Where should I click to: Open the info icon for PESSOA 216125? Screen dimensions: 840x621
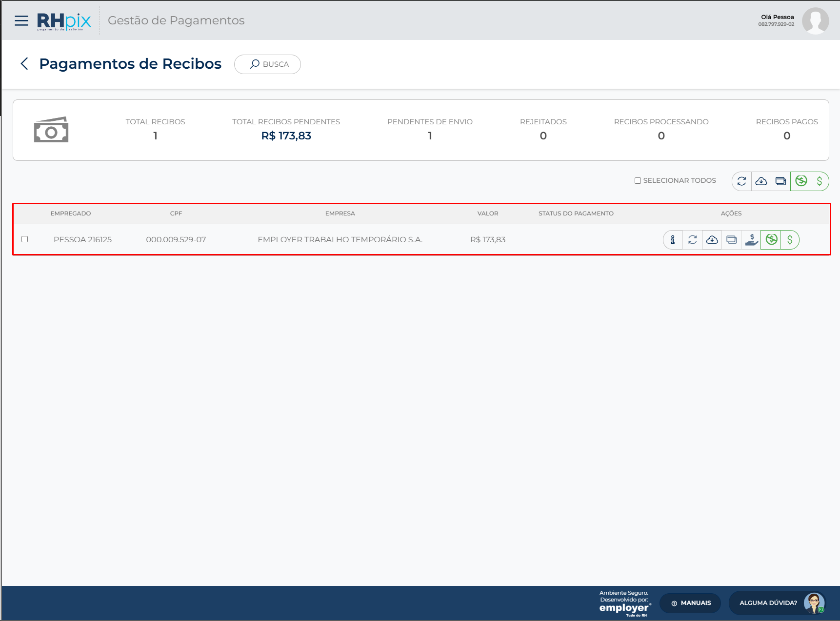pyautogui.click(x=673, y=240)
